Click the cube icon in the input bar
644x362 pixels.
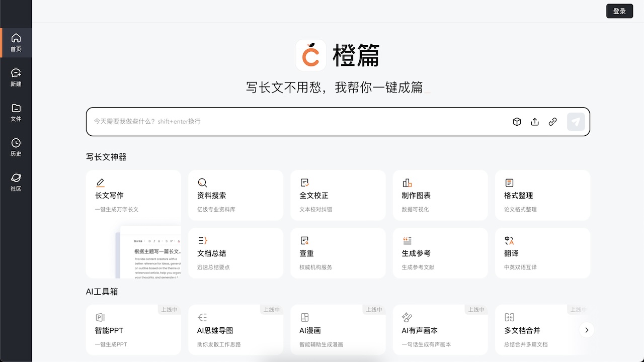coord(517,122)
